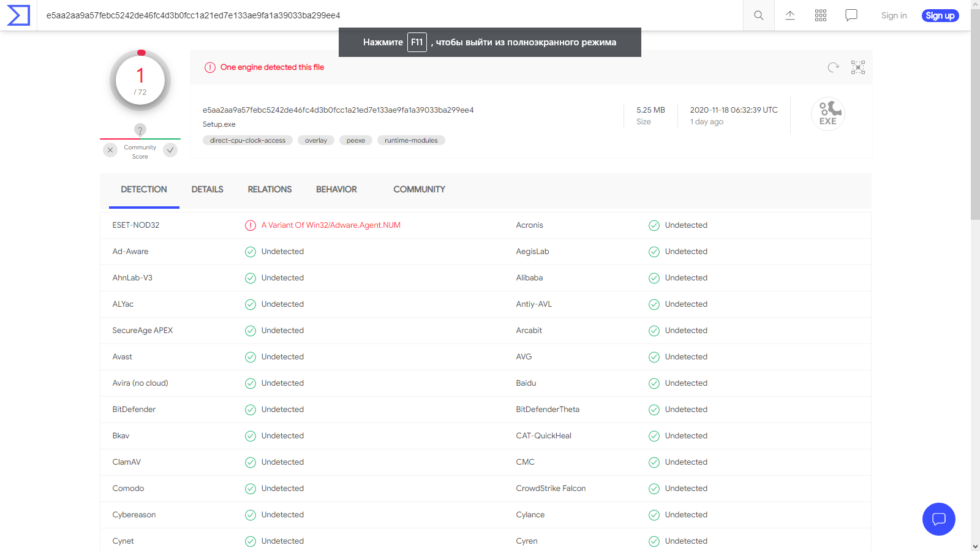This screenshot has height=551, width=980.
Task: Click the SecureAge APEX engine name
Action: click(143, 331)
